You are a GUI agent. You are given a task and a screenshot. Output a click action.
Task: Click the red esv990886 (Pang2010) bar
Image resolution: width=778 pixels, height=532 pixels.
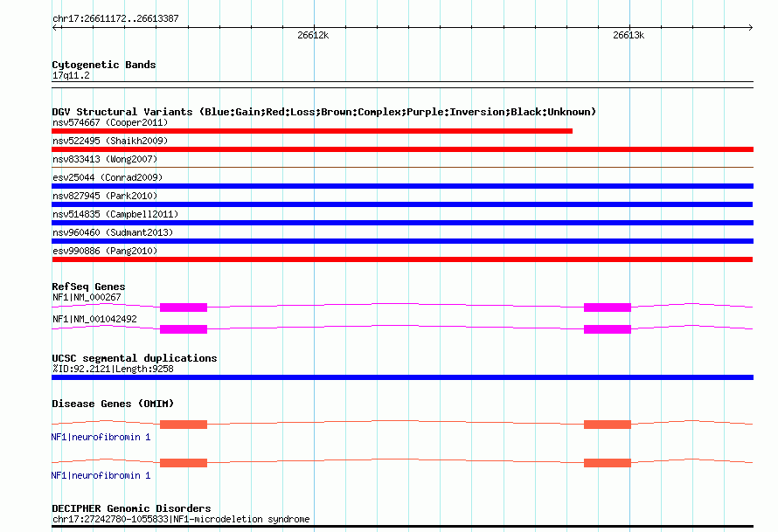[402, 259]
